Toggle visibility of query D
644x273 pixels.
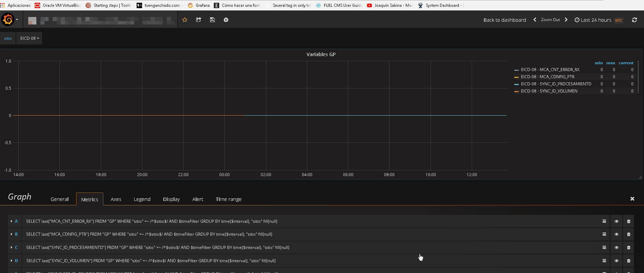coord(616,261)
